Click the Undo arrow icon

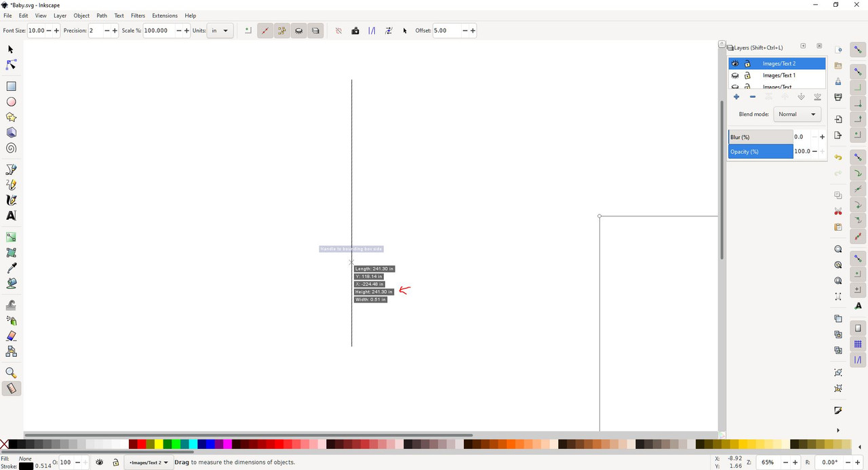coord(838,157)
